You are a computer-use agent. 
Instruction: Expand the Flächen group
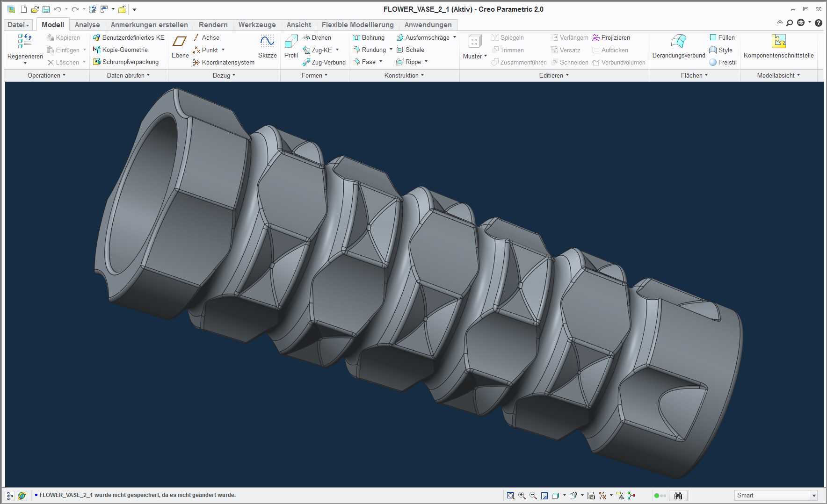694,75
